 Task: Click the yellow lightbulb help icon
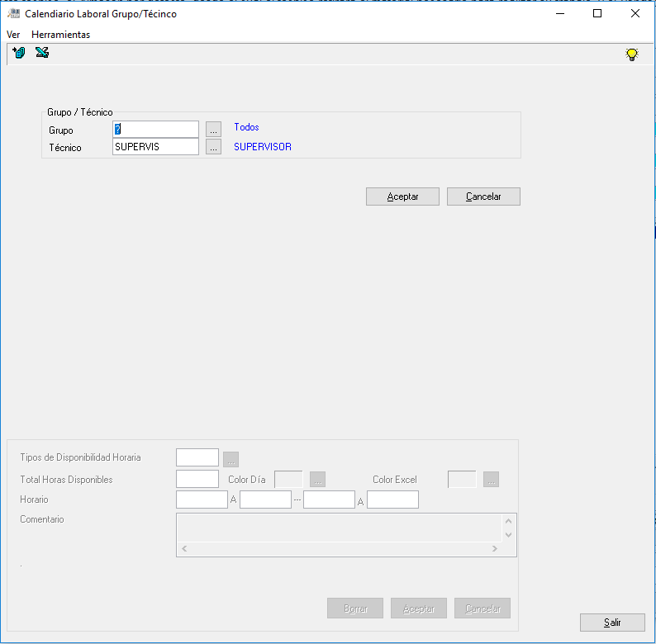[x=632, y=54]
